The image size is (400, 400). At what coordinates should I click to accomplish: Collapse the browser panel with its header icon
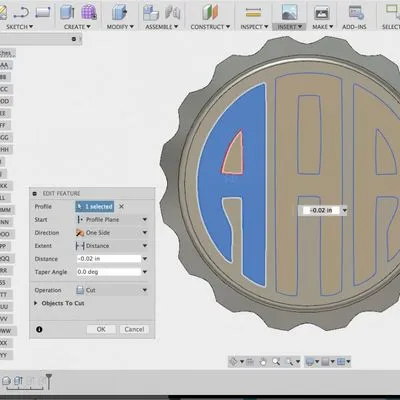pyautogui.click(x=74, y=39)
